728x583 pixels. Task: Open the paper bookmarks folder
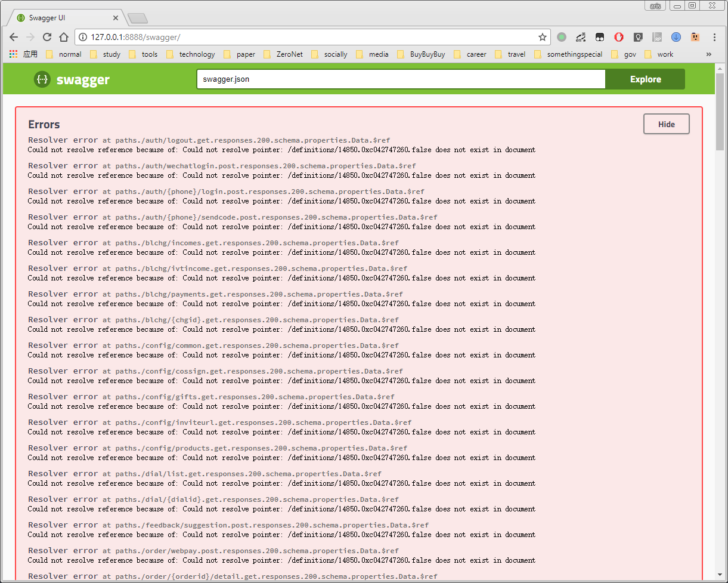point(240,54)
